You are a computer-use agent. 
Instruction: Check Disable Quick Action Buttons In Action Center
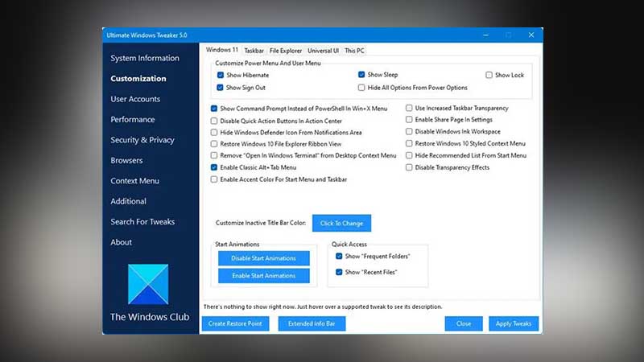[214, 121]
